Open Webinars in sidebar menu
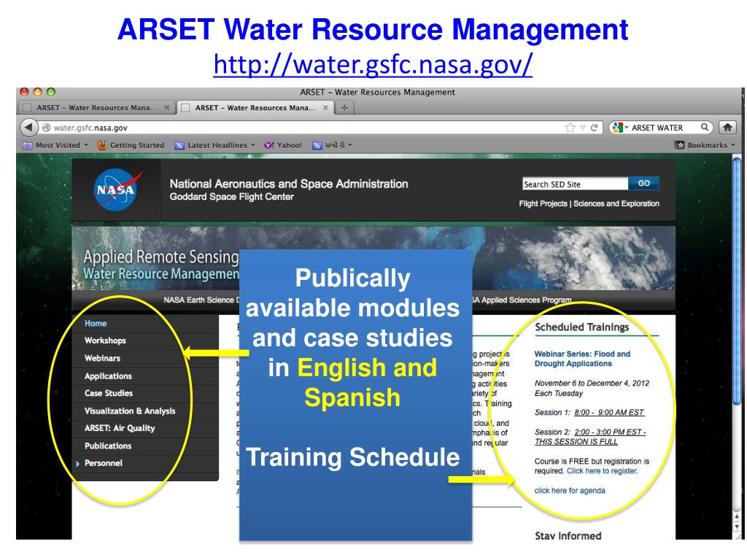747x560 pixels. tap(102, 358)
